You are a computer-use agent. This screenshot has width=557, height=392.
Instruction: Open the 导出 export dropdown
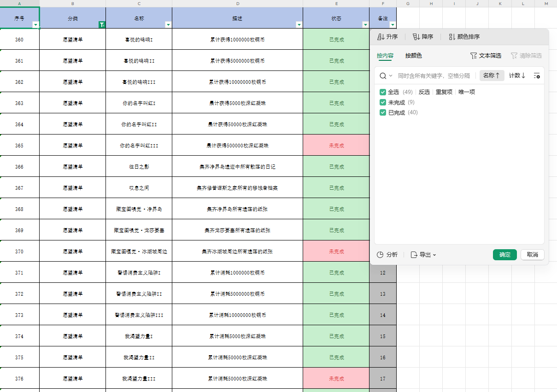click(x=423, y=255)
